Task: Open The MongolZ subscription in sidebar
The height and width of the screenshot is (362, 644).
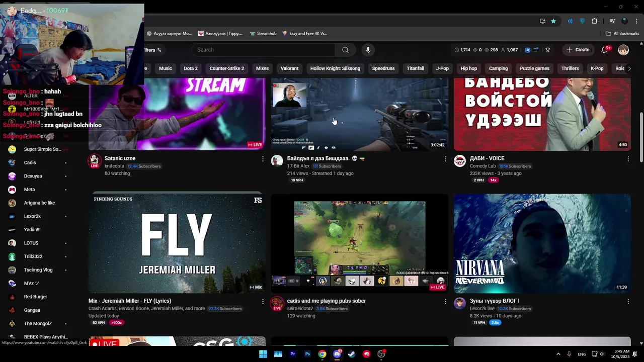Action: (x=38, y=324)
